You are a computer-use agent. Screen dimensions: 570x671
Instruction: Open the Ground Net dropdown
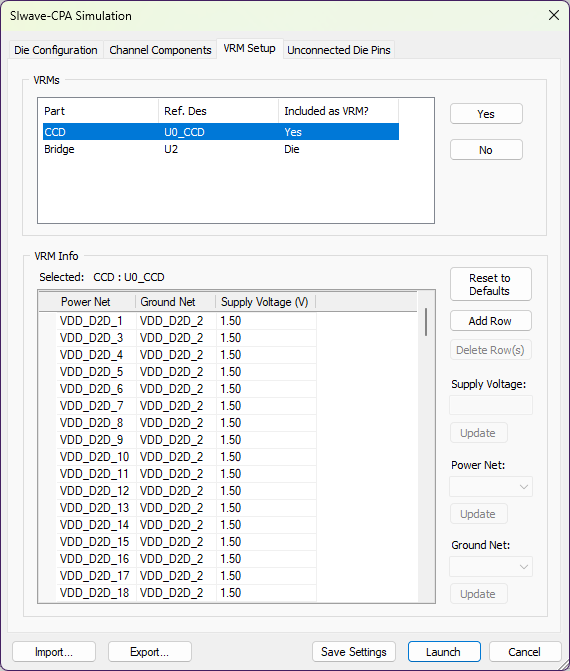491,567
